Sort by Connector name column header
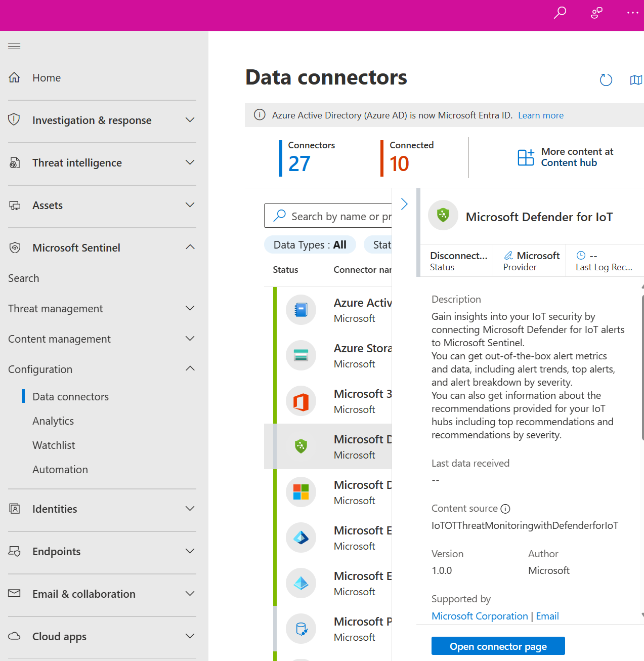Image resolution: width=644 pixels, height=661 pixels. pos(363,270)
